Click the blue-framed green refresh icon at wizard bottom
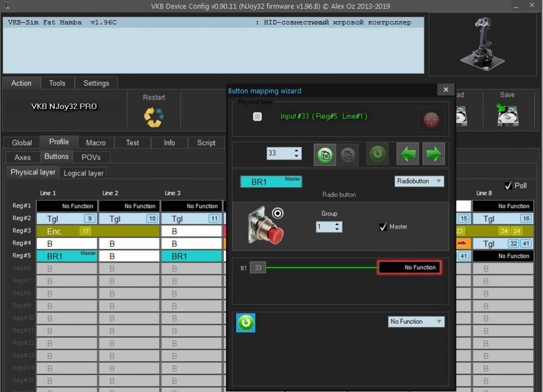Screen dimensions: 543x392 pos(245,323)
